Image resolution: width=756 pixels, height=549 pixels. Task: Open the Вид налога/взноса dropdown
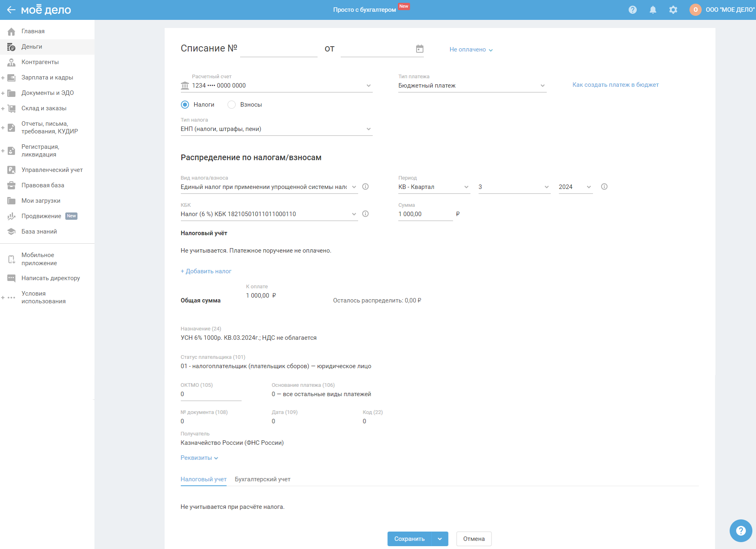[x=269, y=187]
